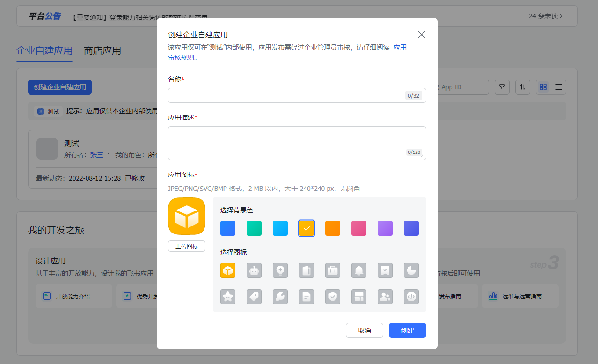This screenshot has width=598, height=364.
Task: Switch to grid view layout
Action: pyautogui.click(x=543, y=87)
